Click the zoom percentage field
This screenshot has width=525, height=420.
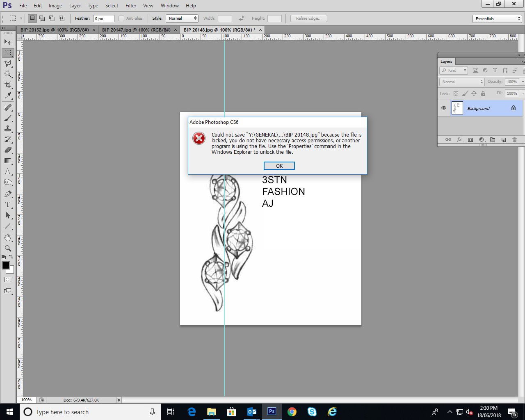coord(27,400)
